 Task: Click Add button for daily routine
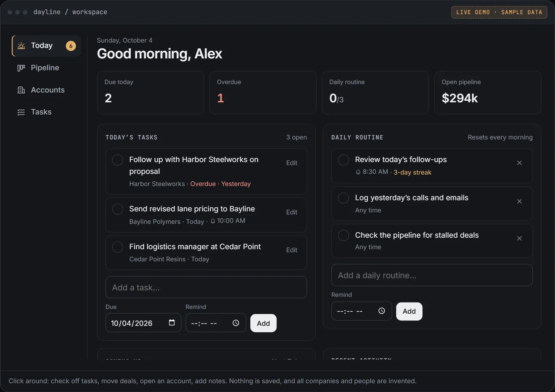tap(409, 311)
